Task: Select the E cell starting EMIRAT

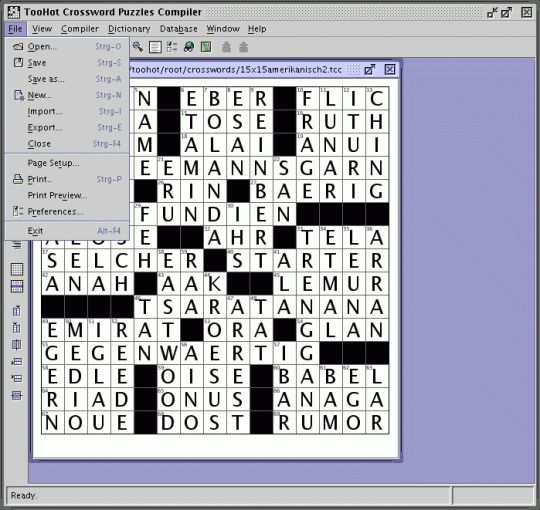Action: [53, 330]
